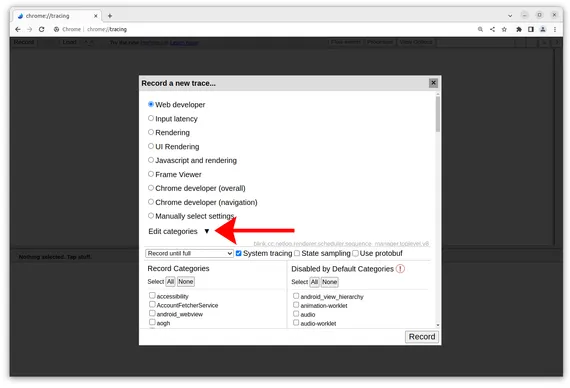
Task: Open the Chrome three-dot menu
Action: (555, 29)
